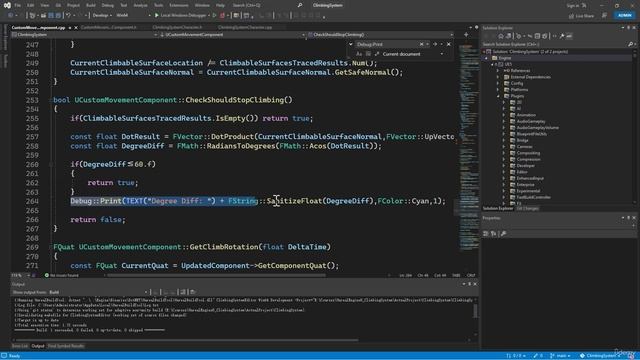Click the split editor plus icon
This screenshot has width=640, height=360.
point(466,35)
